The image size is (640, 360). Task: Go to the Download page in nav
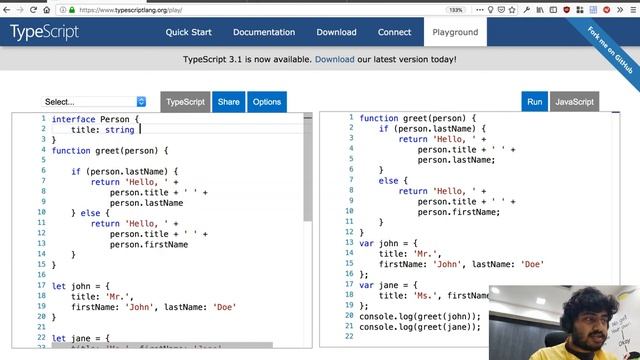click(x=336, y=32)
